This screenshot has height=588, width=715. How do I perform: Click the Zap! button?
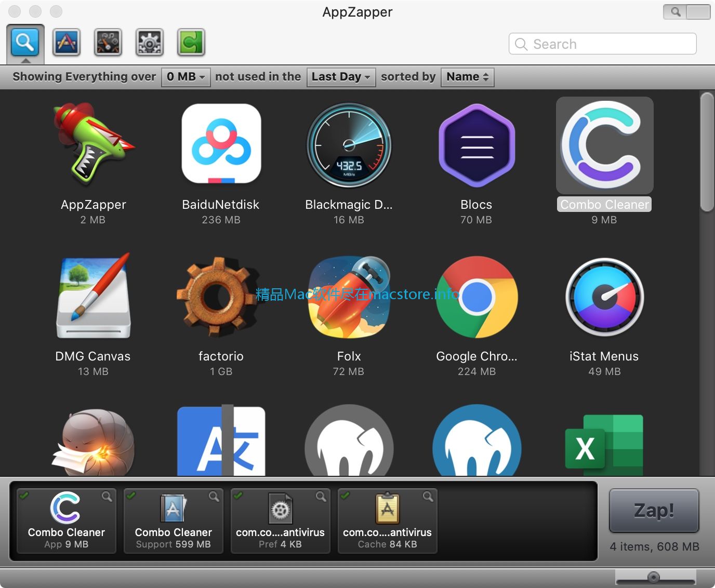coord(654,510)
